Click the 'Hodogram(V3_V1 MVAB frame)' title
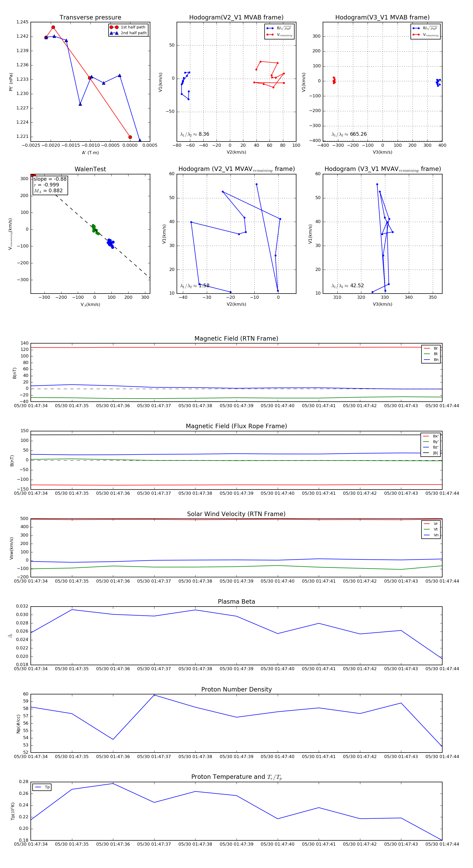Screen dimensions: 473x868 (x=382, y=18)
